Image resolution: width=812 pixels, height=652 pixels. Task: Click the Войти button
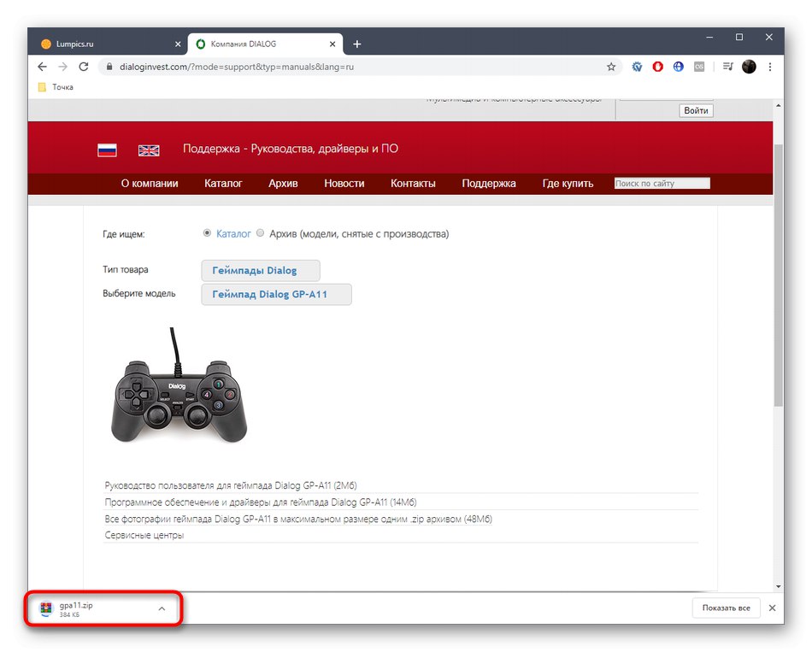[x=696, y=111]
